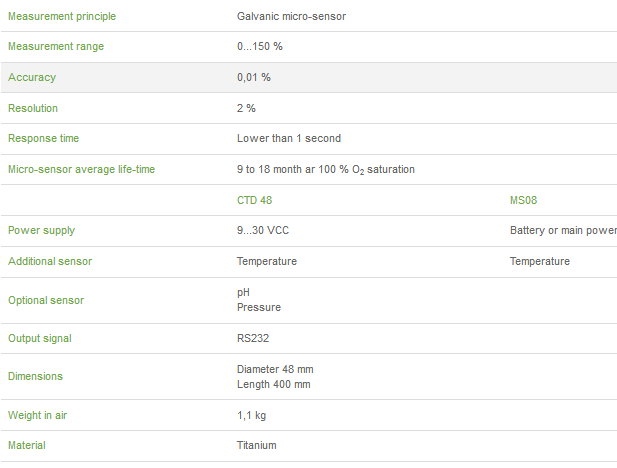Click the Battery or main power text
Screen dimensions: 617x468
coord(563,230)
